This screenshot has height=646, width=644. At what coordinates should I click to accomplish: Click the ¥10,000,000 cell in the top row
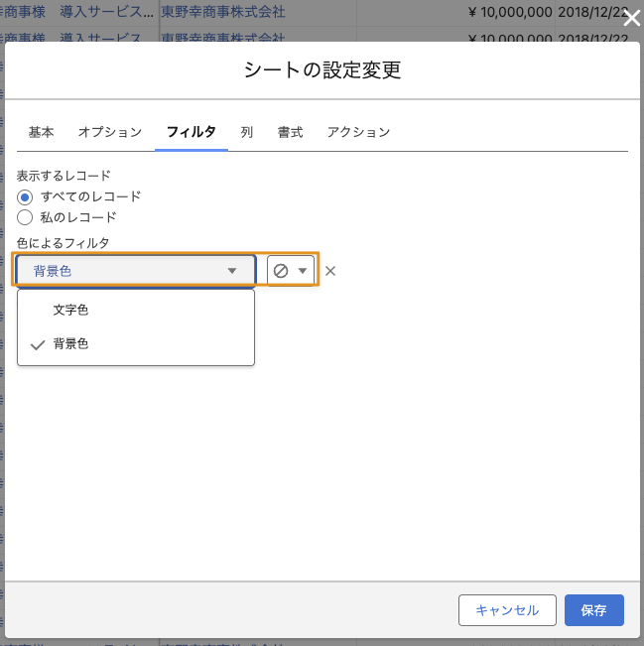(x=503, y=13)
